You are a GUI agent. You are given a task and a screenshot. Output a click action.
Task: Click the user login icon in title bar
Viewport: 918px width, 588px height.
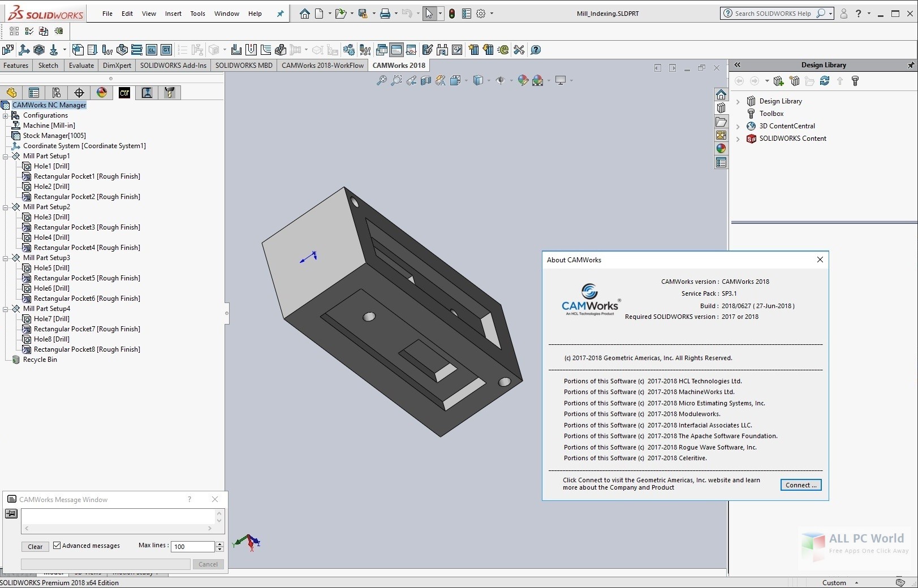[844, 14]
